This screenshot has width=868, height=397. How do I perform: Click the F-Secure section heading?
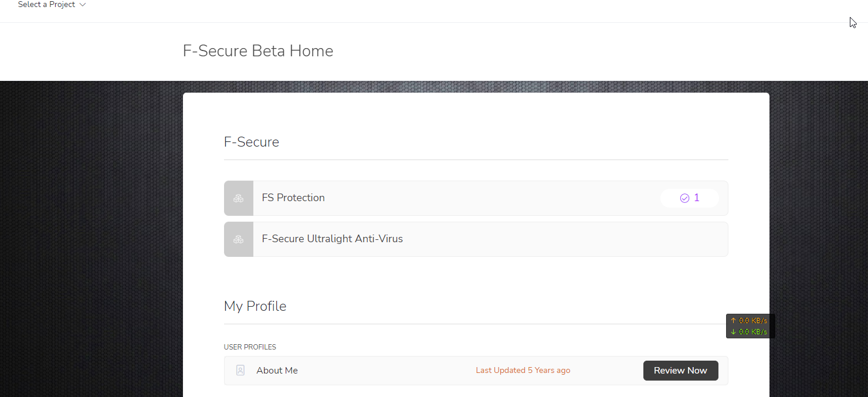coord(252,142)
